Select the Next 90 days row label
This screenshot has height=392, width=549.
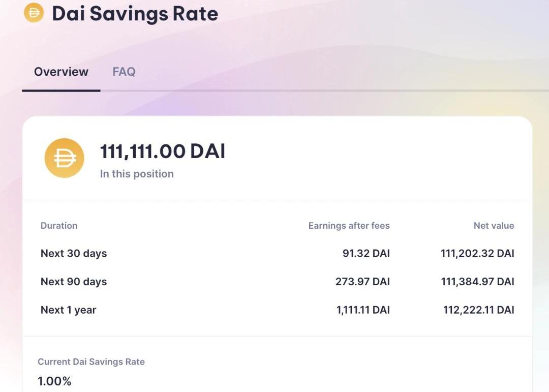point(74,282)
